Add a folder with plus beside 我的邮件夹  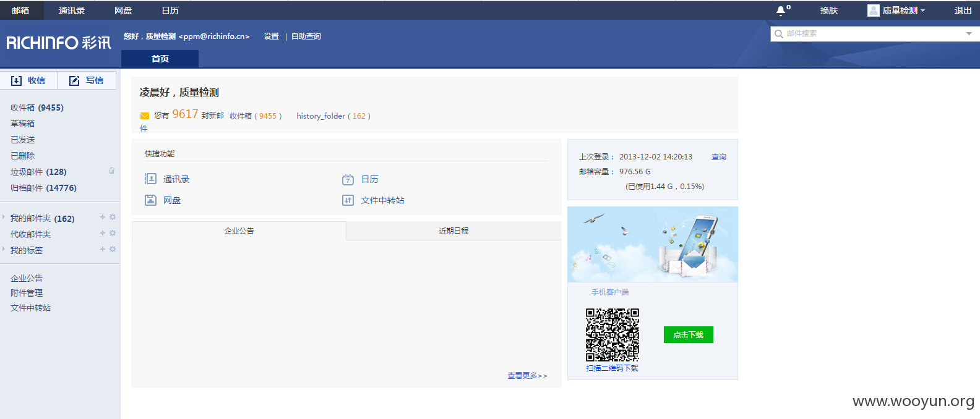click(103, 217)
